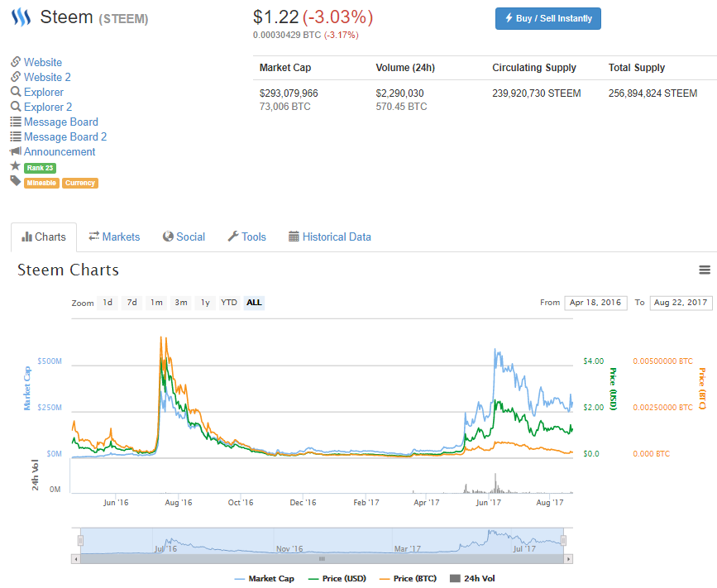Click the lightning bolt on Buy / Sell button
717x588 pixels.
point(509,18)
